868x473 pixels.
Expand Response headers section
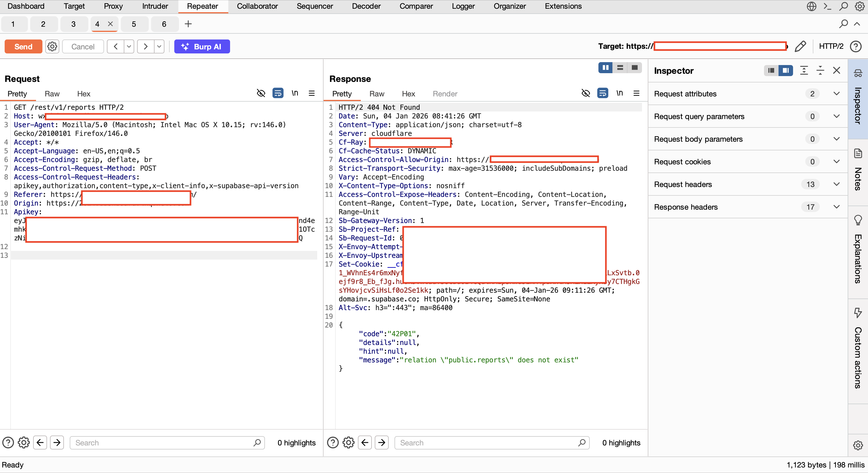tap(748, 207)
